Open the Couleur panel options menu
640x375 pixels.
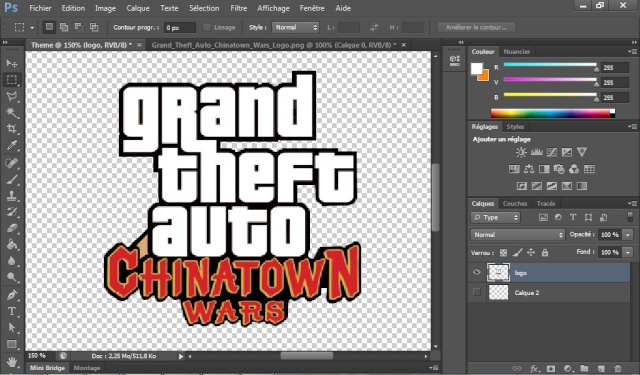(x=633, y=51)
